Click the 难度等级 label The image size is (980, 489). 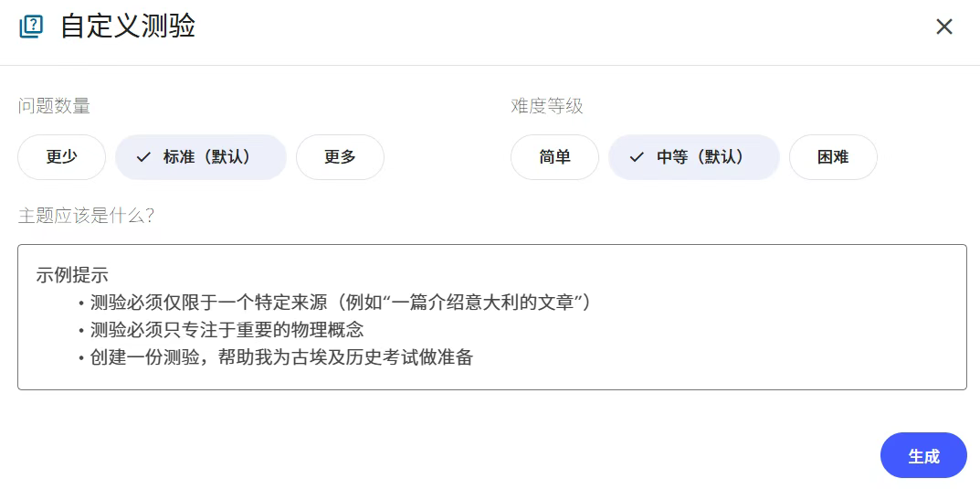tap(547, 106)
